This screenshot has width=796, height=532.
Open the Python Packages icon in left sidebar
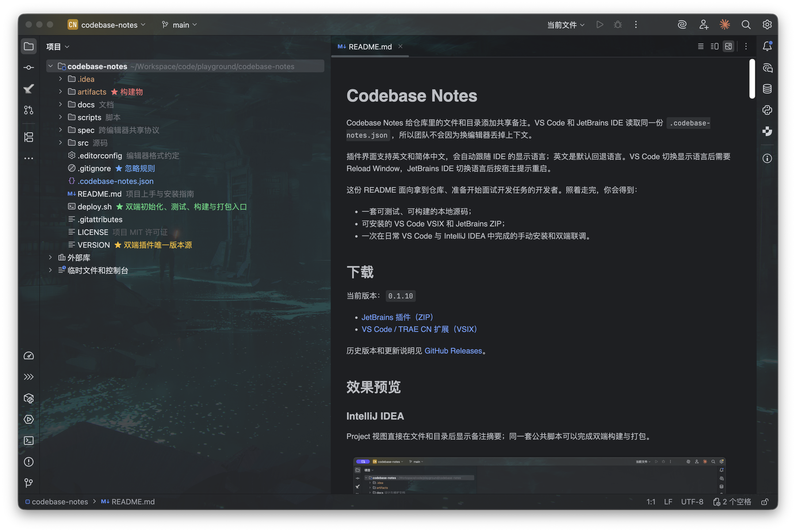point(29,398)
